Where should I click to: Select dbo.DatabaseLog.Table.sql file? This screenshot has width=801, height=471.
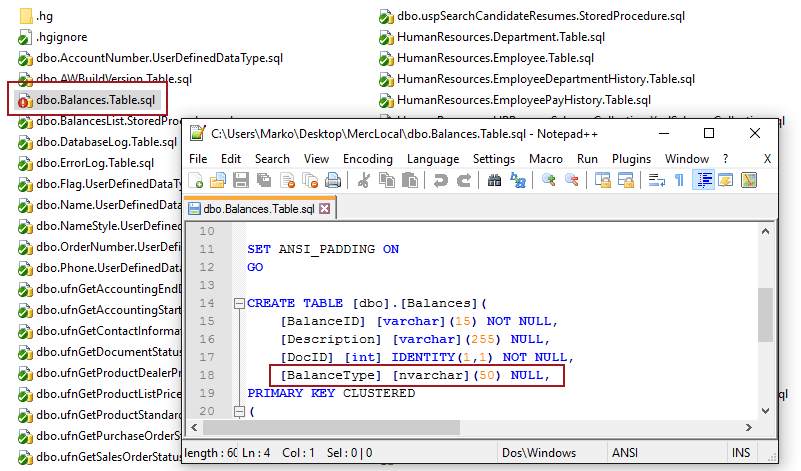click(x=98, y=142)
